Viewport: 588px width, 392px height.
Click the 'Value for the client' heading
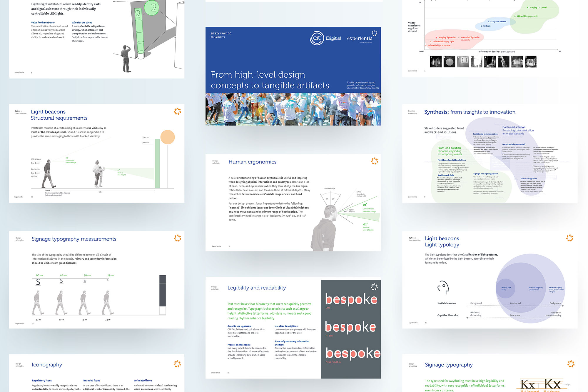(82, 22)
